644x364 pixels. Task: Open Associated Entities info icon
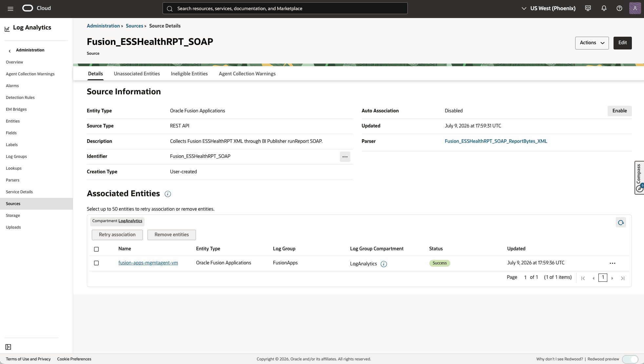click(x=168, y=194)
